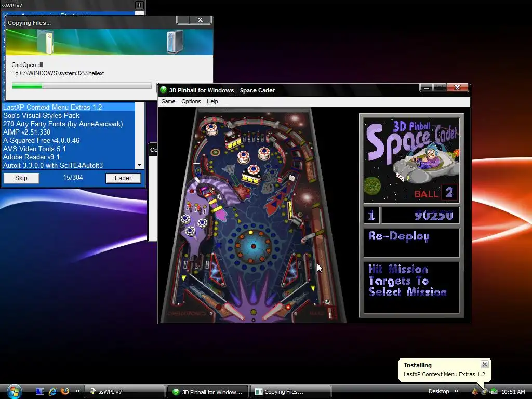
Task: Switch to ssWPI v7 taskbar button
Action: [x=124, y=392]
